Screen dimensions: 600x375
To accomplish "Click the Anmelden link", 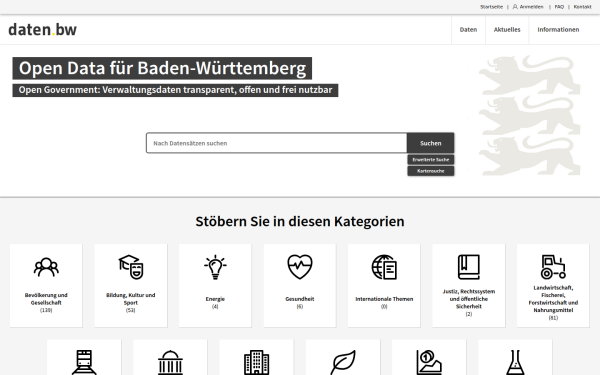I will (x=531, y=7).
